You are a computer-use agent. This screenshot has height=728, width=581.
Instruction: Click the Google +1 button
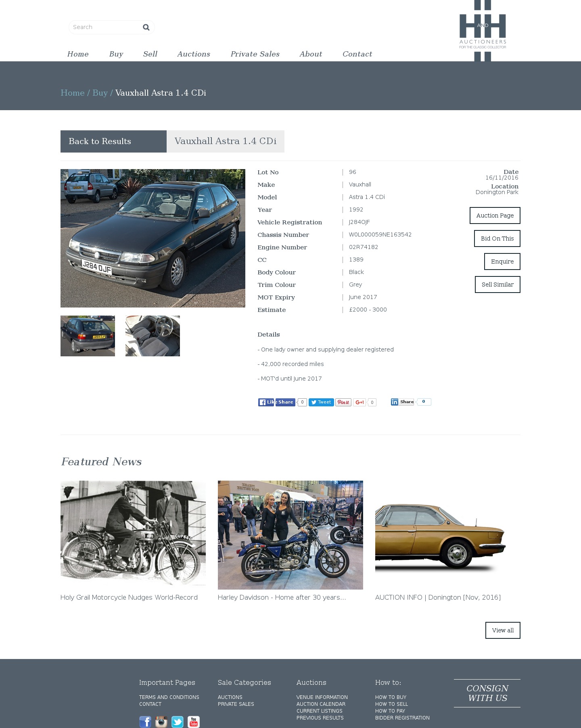(359, 402)
